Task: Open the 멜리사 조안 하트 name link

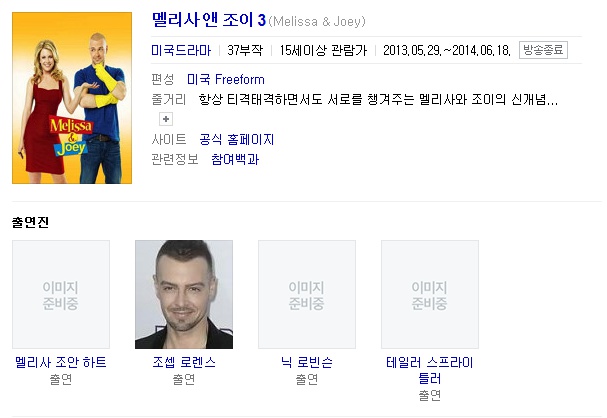Action: pos(61,362)
